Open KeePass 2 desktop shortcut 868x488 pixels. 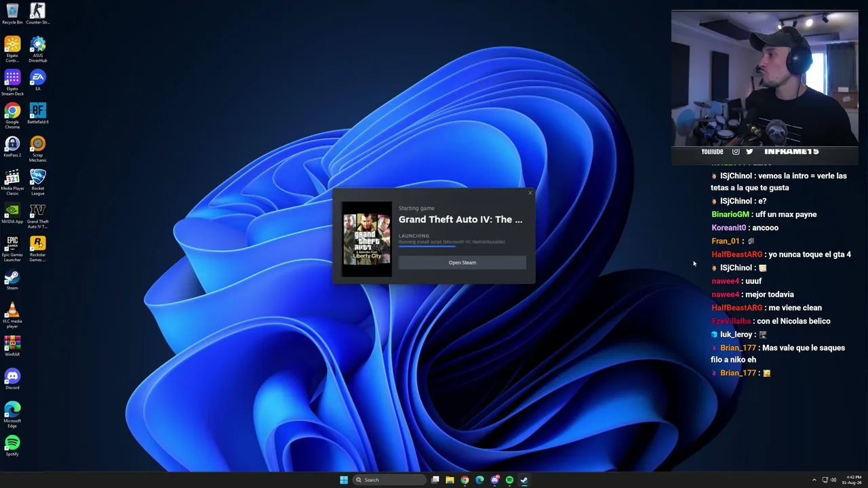point(12,147)
